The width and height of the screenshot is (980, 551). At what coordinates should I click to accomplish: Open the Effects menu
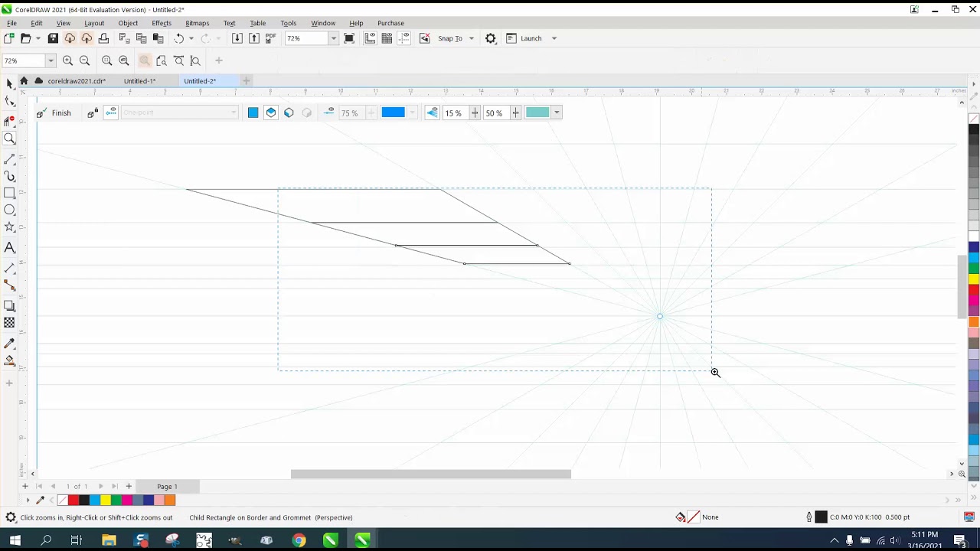[162, 23]
